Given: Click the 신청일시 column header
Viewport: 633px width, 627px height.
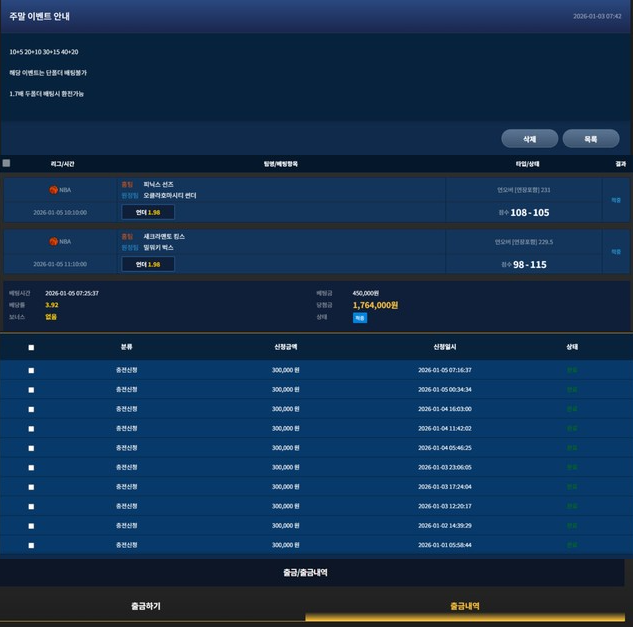Looking at the screenshot, I should point(445,347).
